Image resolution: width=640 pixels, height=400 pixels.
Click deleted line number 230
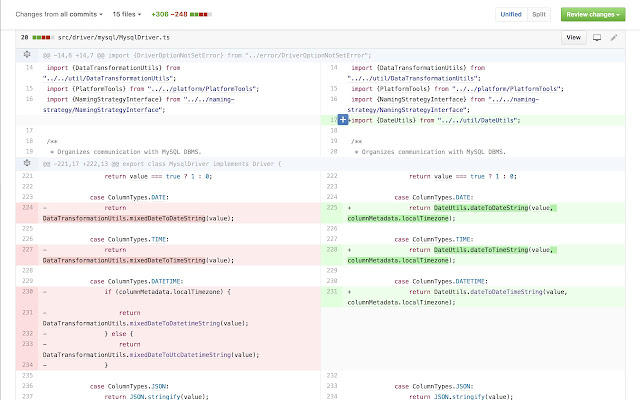[x=27, y=292]
